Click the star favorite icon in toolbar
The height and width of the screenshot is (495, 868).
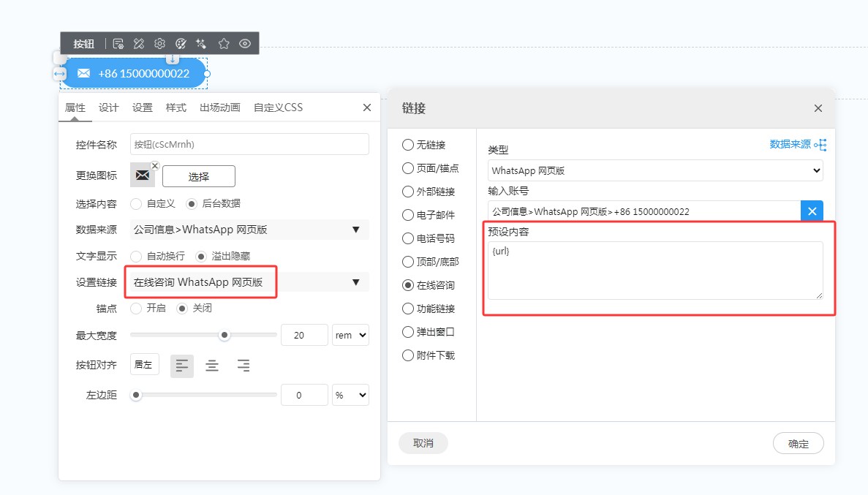coord(224,44)
